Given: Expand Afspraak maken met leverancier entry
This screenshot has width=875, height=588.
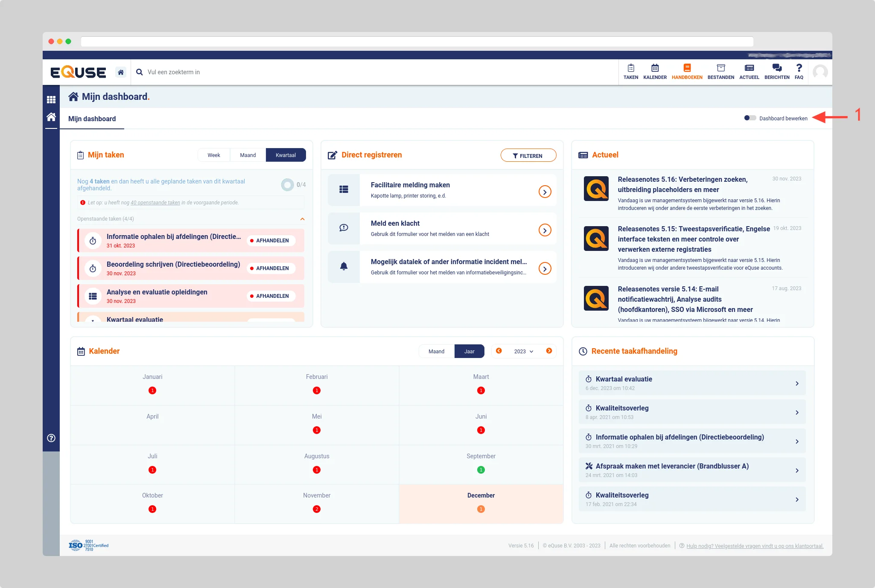Looking at the screenshot, I should pyautogui.click(x=797, y=471).
